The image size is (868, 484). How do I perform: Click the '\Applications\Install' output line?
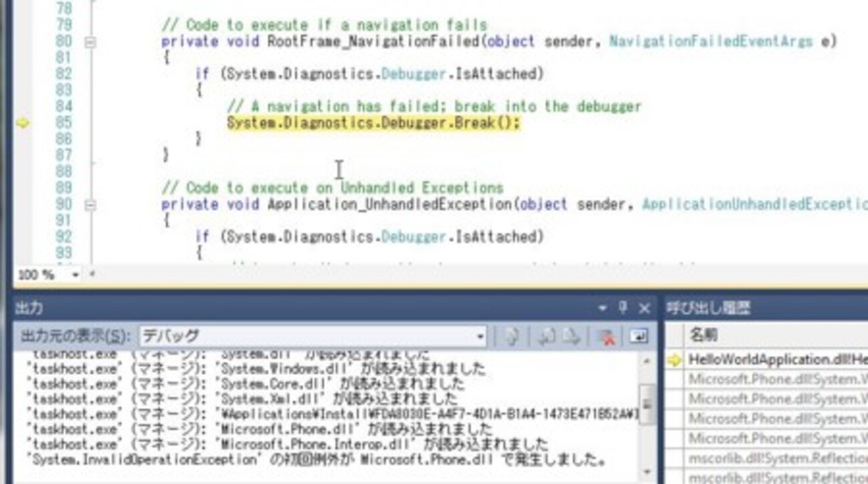click(332, 415)
